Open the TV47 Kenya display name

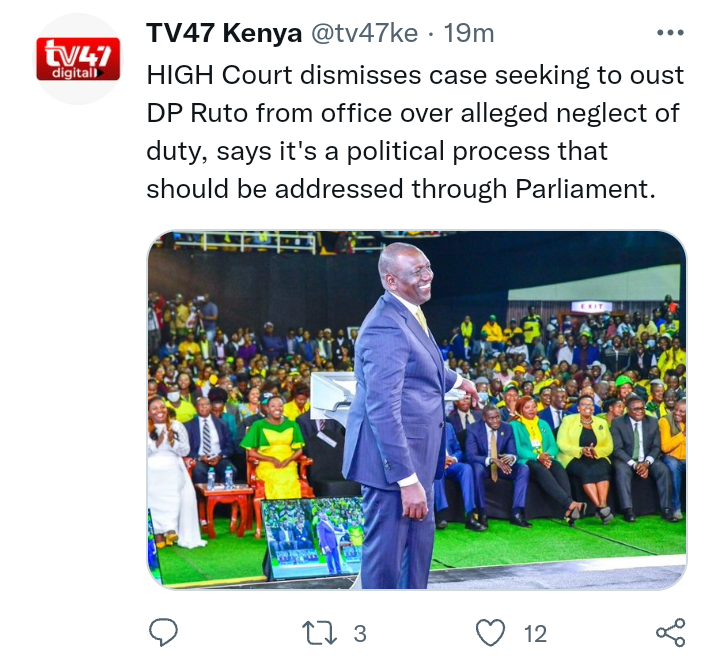click(x=224, y=33)
